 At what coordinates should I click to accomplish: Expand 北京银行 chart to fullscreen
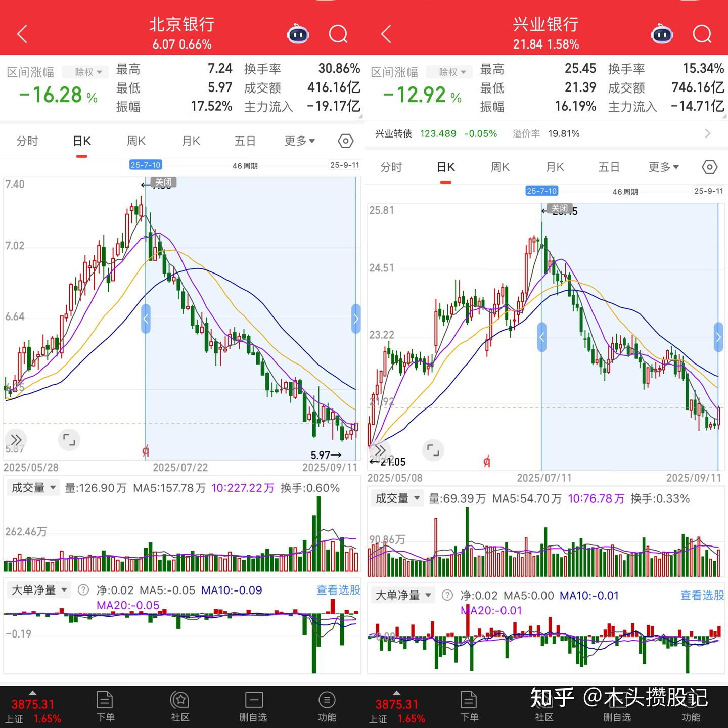click(x=69, y=440)
